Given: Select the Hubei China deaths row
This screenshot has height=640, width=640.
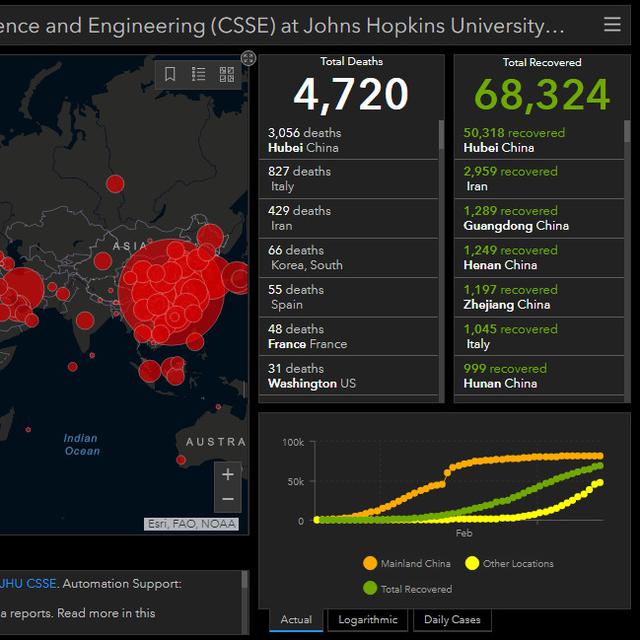Looking at the screenshot, I should (349, 140).
